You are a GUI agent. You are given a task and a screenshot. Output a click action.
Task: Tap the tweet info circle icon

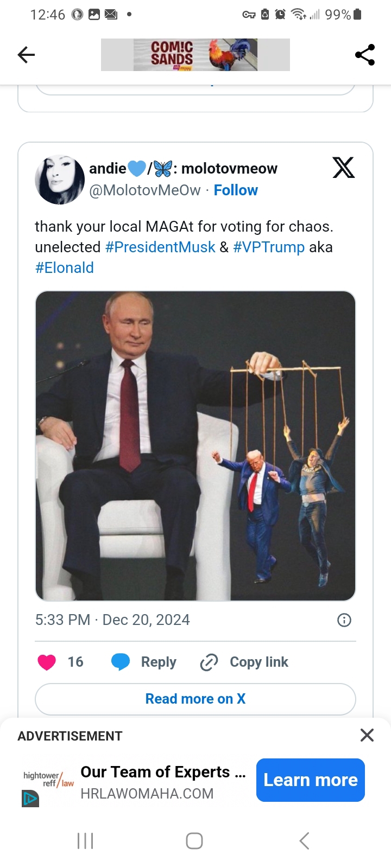coord(344,620)
